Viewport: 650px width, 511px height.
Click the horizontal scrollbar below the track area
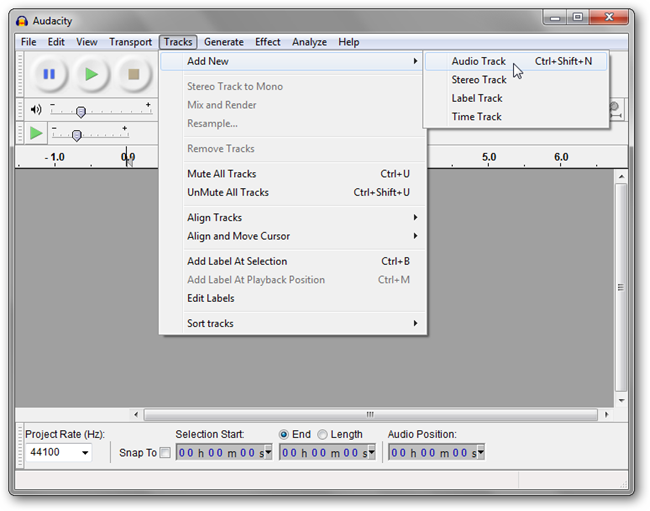(x=368, y=414)
